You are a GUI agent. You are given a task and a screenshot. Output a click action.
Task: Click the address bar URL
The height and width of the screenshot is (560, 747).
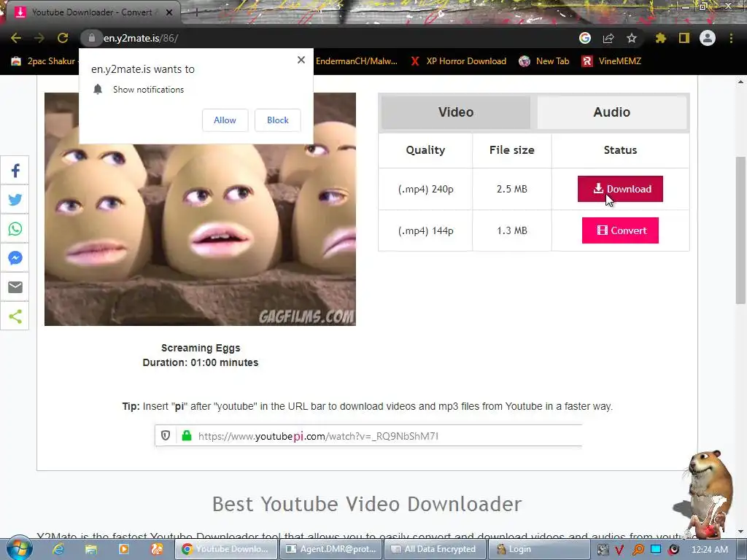(141, 38)
